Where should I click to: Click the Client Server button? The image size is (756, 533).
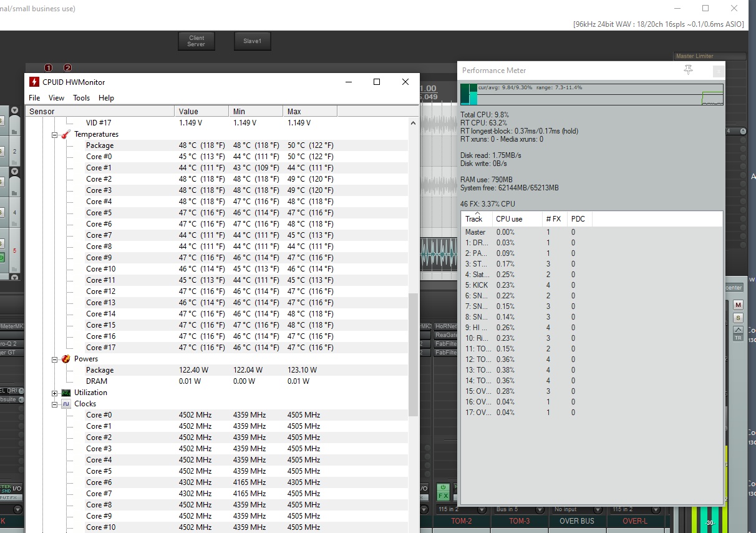[x=196, y=41]
